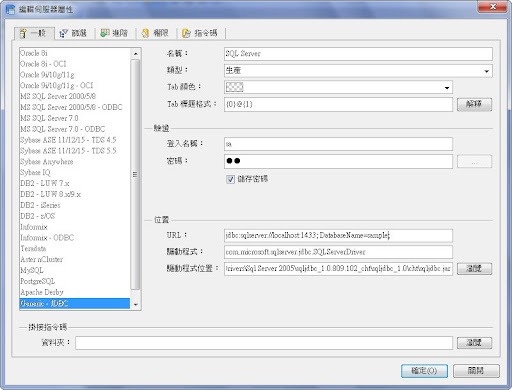Click the server list scroll down arrow
Image resolution: width=512 pixels, height=390 pixels.
pos(135,304)
